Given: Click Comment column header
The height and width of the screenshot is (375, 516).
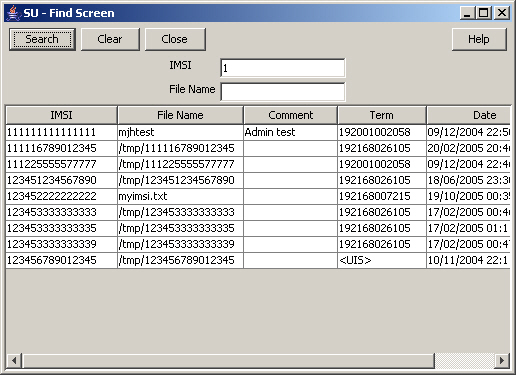Looking at the screenshot, I should click(290, 115).
